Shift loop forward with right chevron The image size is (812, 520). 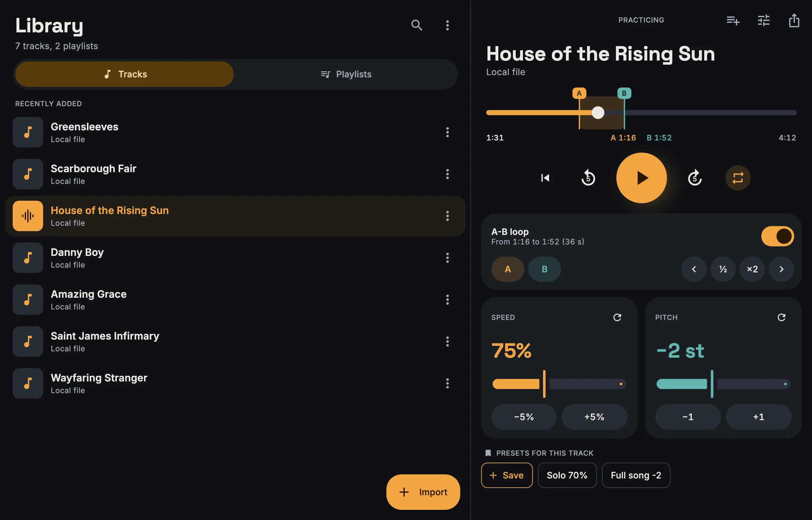click(781, 269)
